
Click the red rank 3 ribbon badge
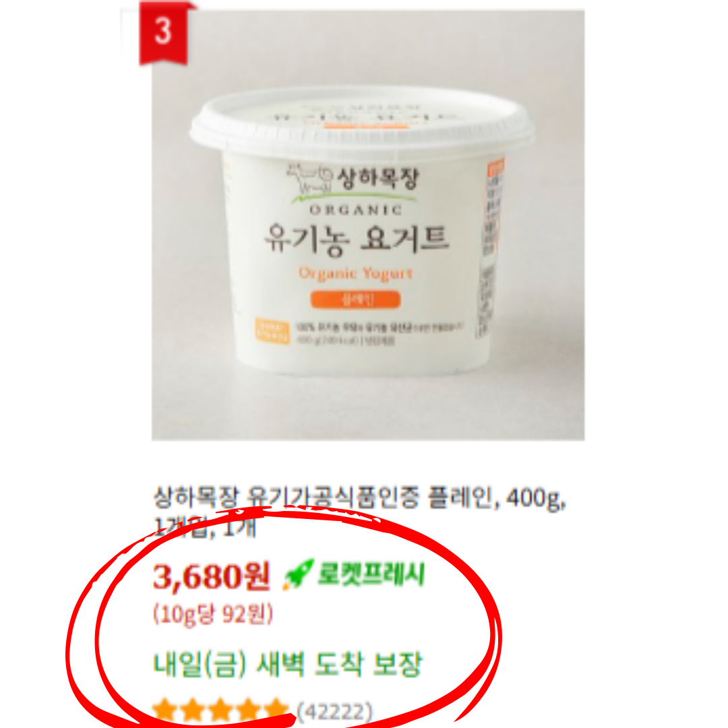(163, 32)
